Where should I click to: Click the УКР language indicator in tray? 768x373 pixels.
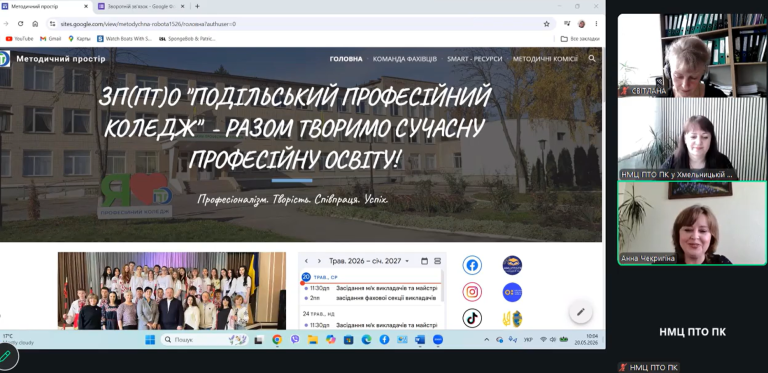coord(528,339)
